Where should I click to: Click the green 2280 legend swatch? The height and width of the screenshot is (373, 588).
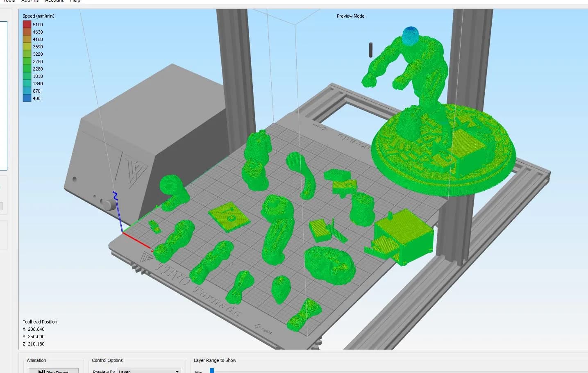pyautogui.click(x=27, y=69)
